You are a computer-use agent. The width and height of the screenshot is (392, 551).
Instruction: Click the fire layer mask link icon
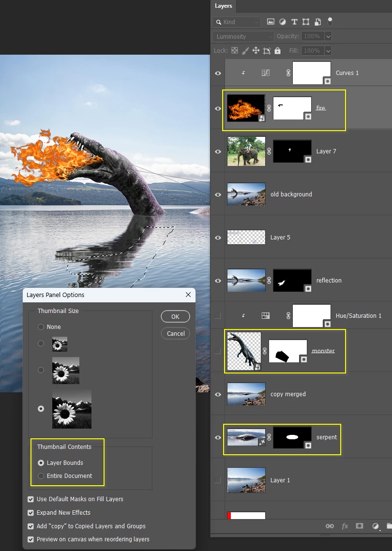[269, 108]
